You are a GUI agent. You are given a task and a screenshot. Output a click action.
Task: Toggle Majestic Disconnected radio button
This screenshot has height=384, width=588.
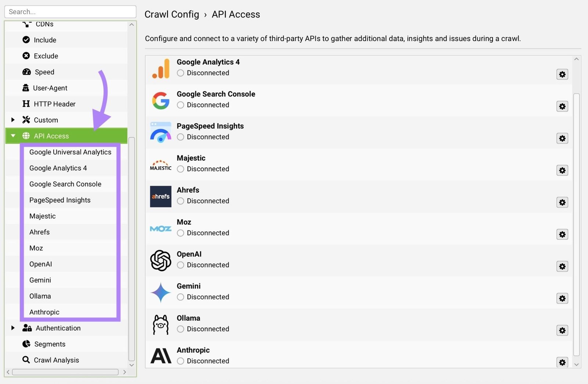coord(180,169)
